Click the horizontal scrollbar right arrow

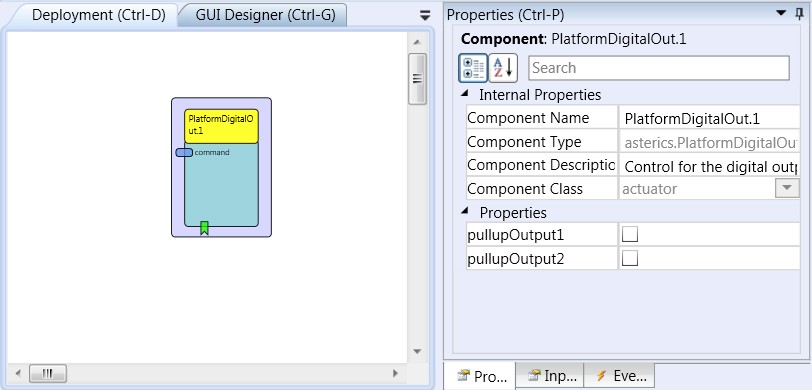(396, 373)
